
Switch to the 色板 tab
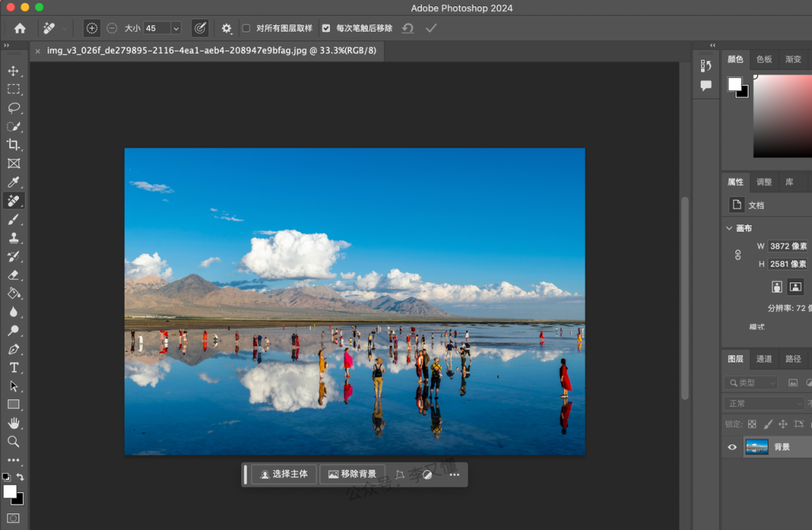coord(764,59)
